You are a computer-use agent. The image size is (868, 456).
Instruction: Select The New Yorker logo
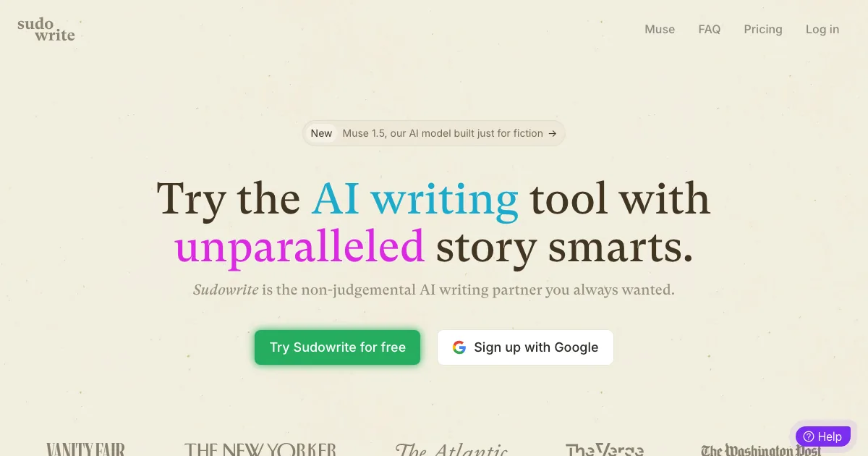pos(260,449)
